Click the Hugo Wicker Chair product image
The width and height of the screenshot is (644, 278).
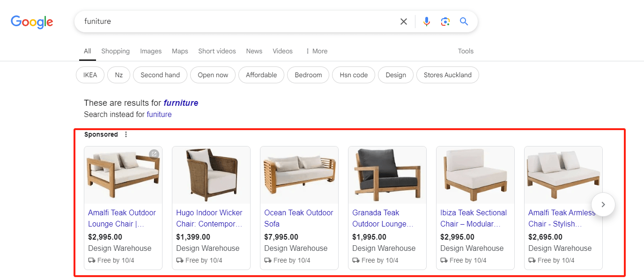[x=211, y=175]
